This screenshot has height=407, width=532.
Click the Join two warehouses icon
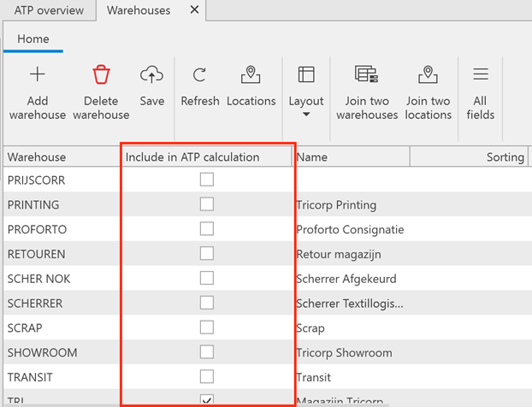coord(367,75)
